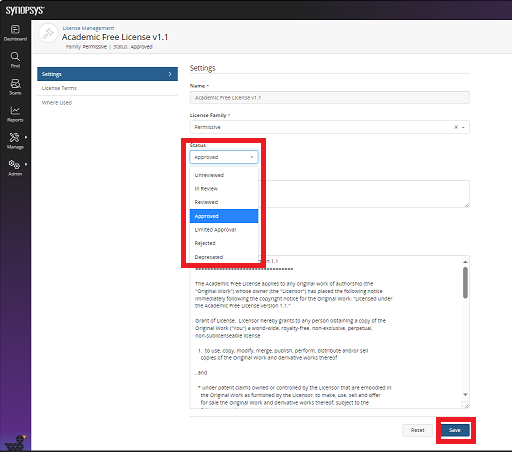Open the Status dropdown showing Approved
The width and height of the screenshot is (512, 452).
click(224, 157)
